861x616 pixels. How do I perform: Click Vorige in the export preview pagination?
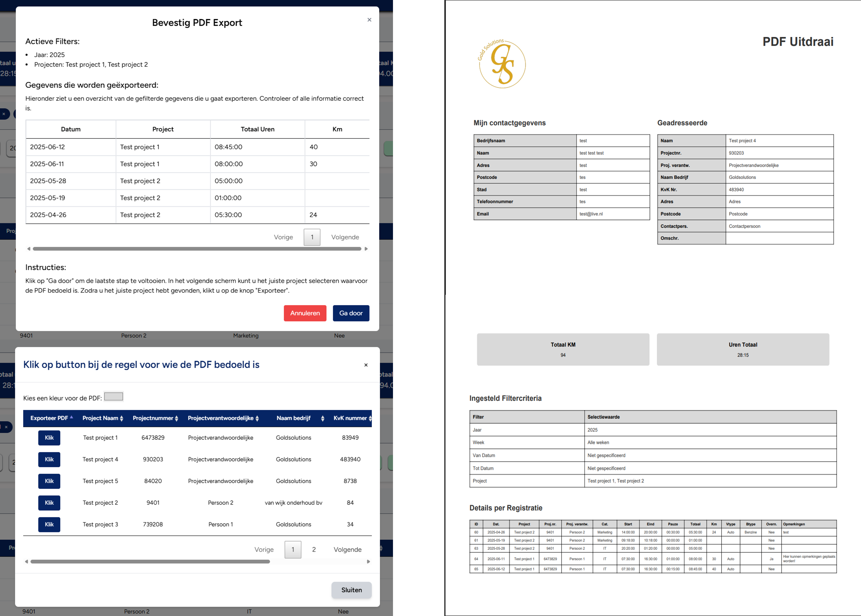(283, 237)
